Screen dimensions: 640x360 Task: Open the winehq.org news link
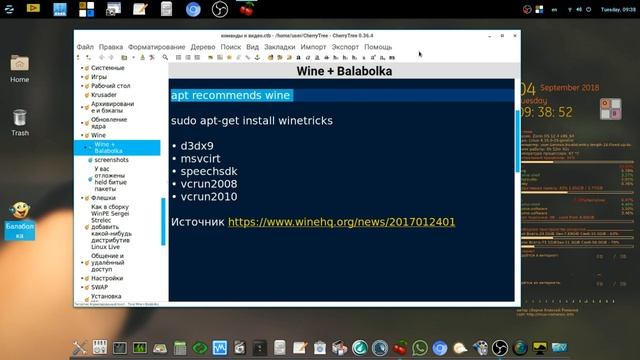[x=341, y=222]
